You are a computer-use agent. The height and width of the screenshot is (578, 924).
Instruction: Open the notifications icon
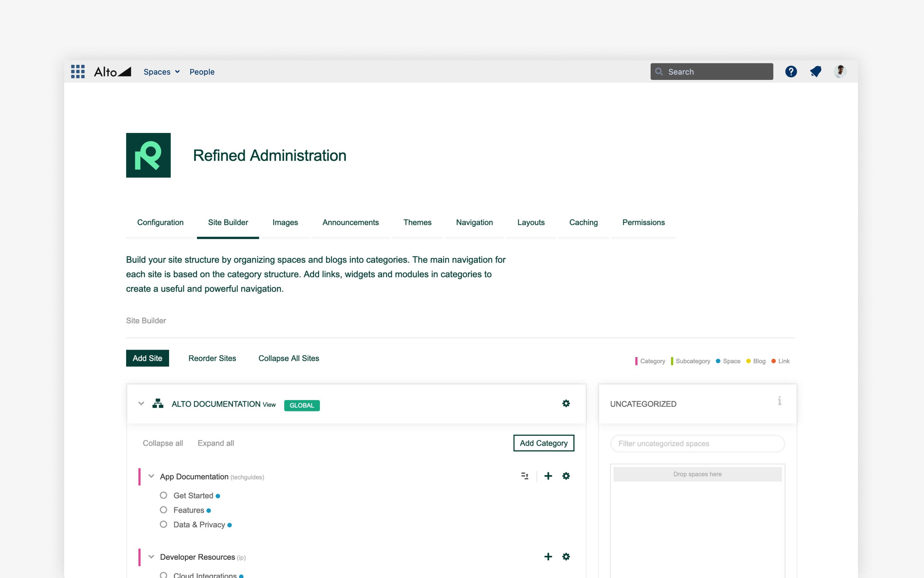point(816,72)
